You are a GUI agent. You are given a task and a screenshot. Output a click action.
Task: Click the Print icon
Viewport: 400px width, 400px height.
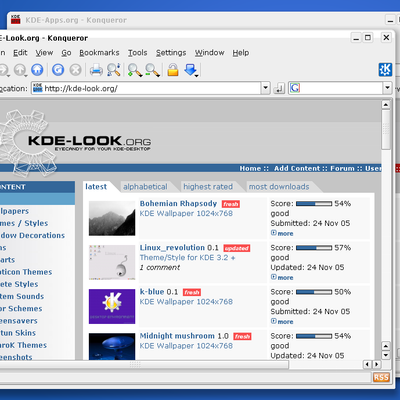pos(96,70)
